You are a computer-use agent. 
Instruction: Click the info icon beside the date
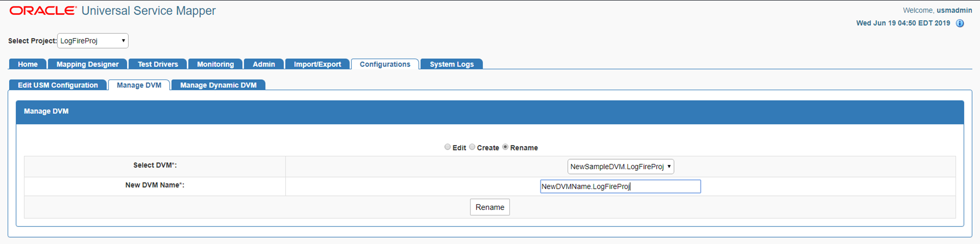[x=960, y=23]
